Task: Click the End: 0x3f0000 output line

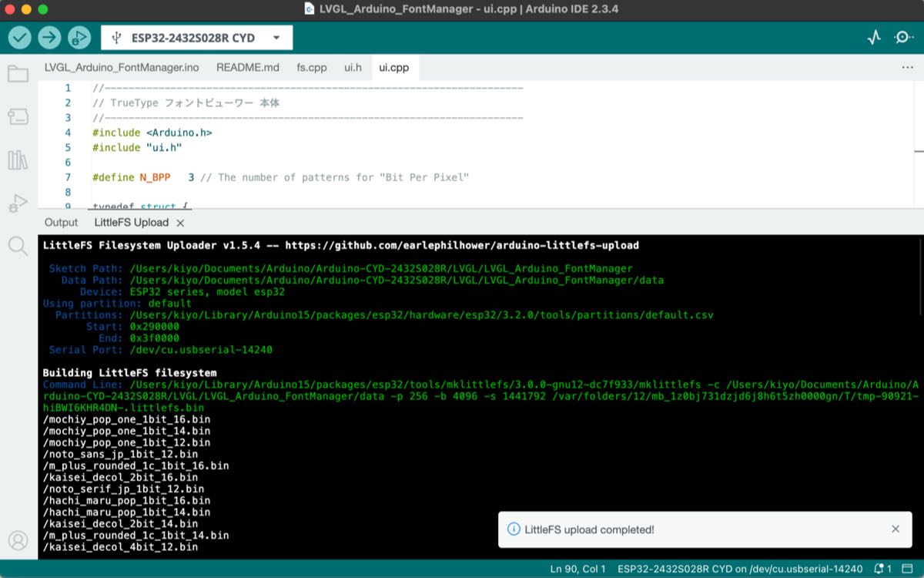Action: [139, 338]
